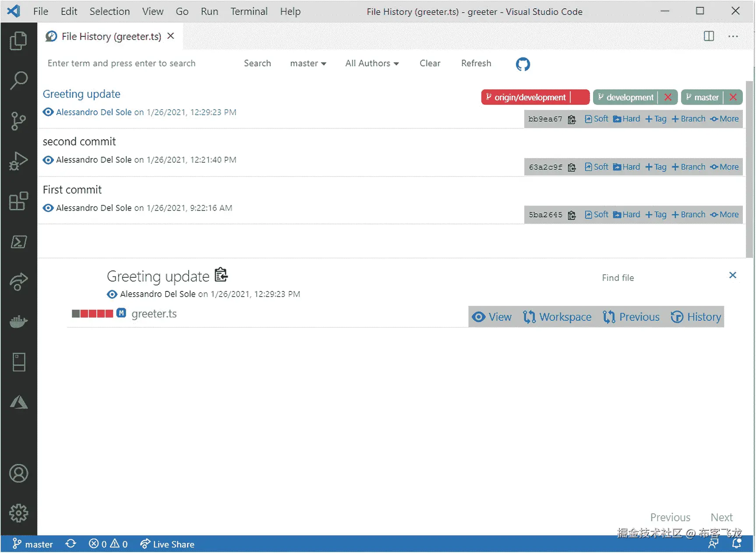Close the File History tab

click(x=171, y=36)
